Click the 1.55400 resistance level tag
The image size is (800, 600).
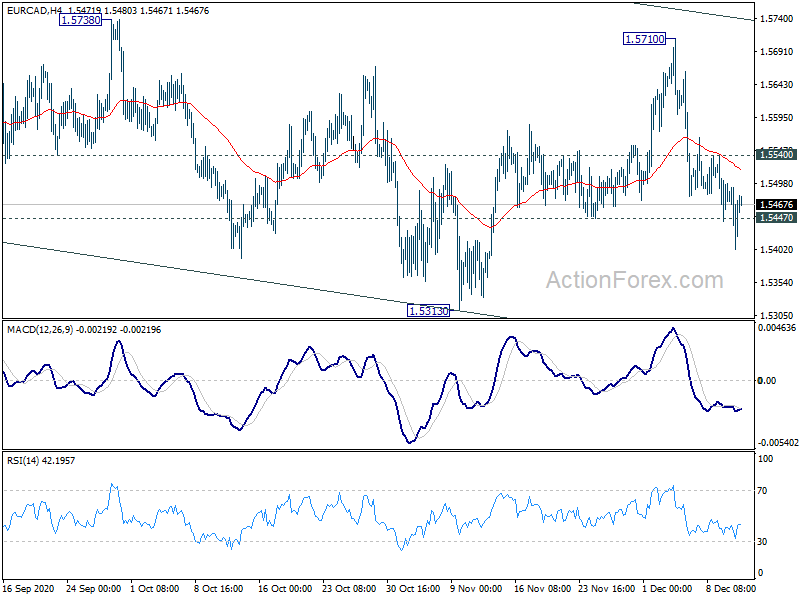point(777,155)
